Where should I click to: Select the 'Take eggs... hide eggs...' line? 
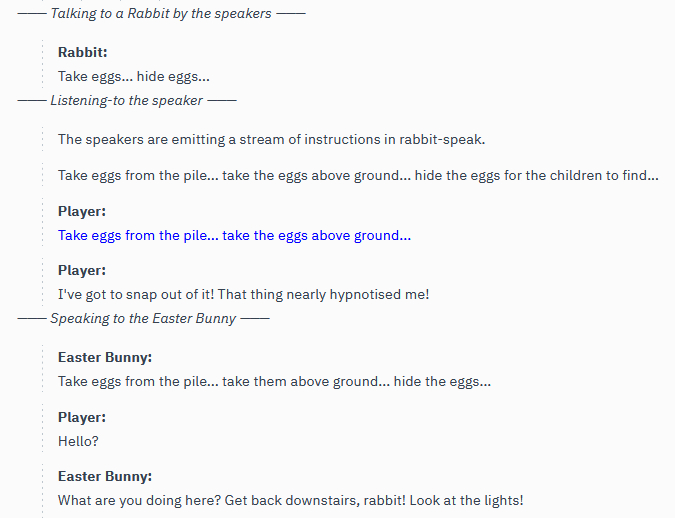coord(134,76)
